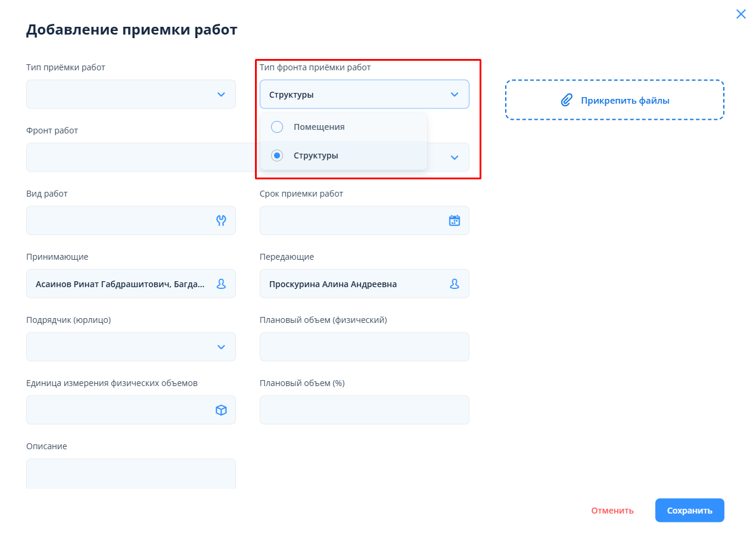
Task: Click the Плановый объем (%) input field
Action: point(364,410)
